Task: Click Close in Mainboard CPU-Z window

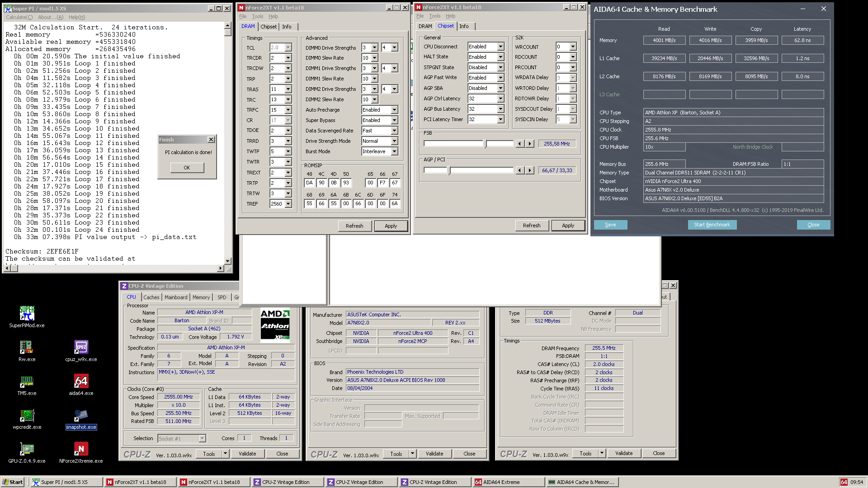Action: (x=469, y=454)
